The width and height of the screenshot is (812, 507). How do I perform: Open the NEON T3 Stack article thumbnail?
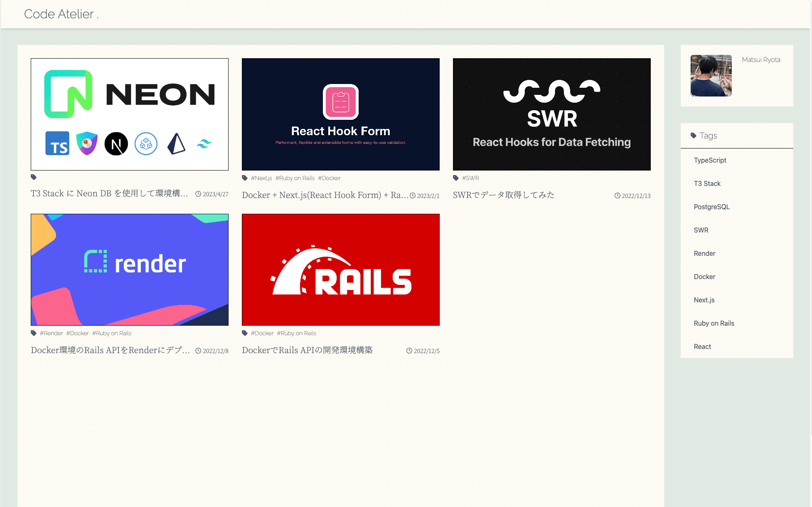point(130,114)
